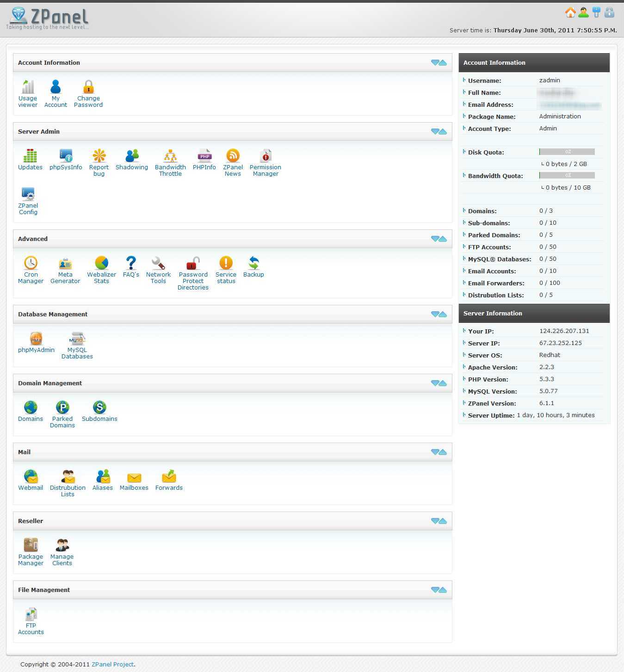Click the MySQL Version value 5.0.77
The height and width of the screenshot is (672, 624).
click(549, 391)
